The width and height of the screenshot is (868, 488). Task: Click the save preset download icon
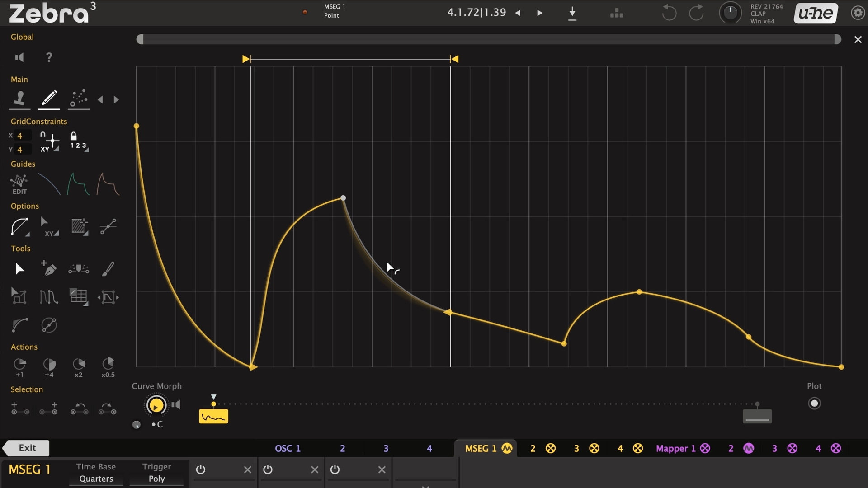click(572, 13)
